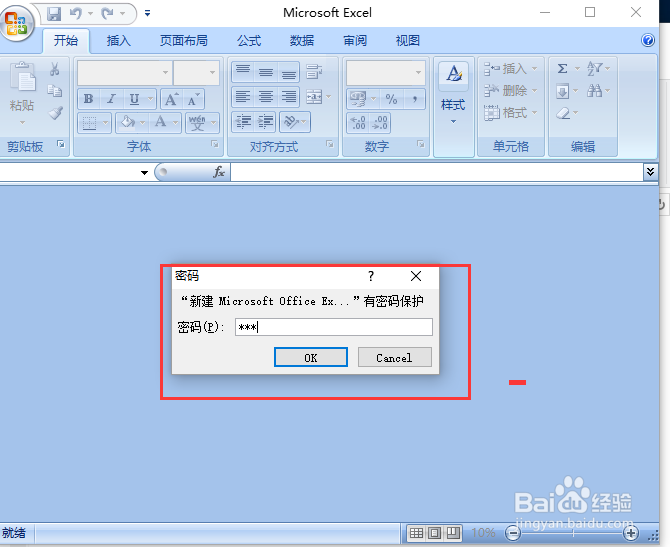Toggle Underline formatting
The width and height of the screenshot is (670, 547).
135,99
